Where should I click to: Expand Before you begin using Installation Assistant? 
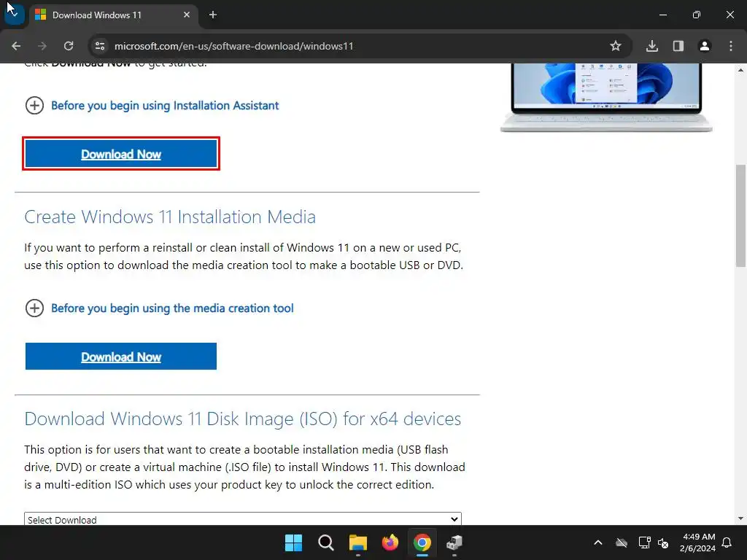tap(34, 105)
